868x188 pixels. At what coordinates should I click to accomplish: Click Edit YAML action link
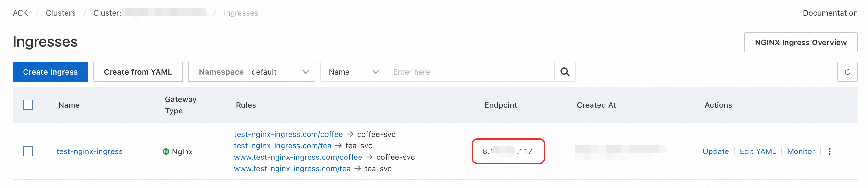pyautogui.click(x=758, y=151)
